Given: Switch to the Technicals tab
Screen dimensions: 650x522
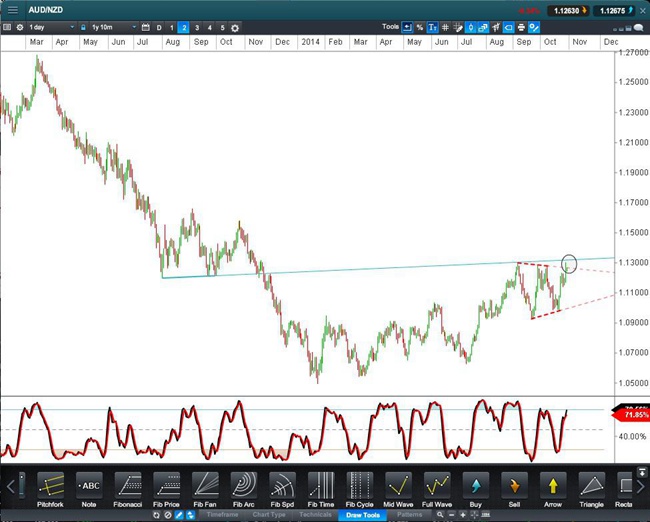Looking at the screenshot, I should pos(315,515).
